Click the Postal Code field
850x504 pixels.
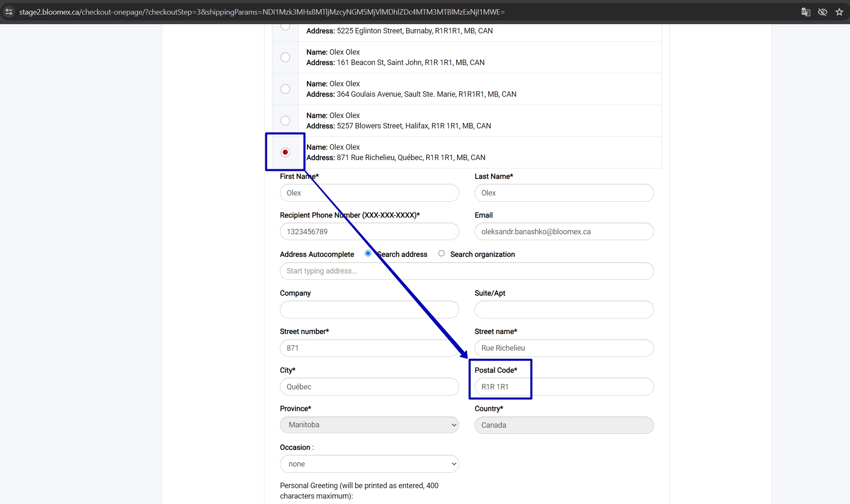pyautogui.click(x=564, y=386)
